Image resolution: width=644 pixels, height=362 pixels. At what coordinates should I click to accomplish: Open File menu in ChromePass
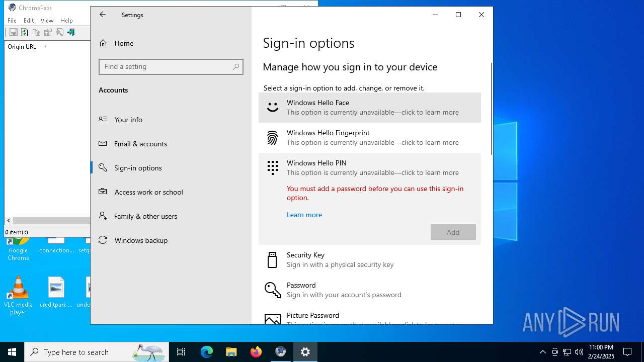coord(12,21)
